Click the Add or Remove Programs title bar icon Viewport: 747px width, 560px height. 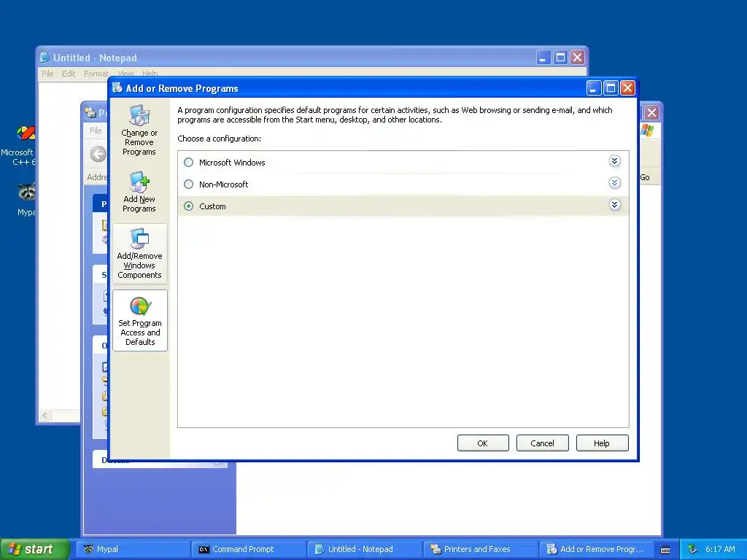(x=117, y=87)
